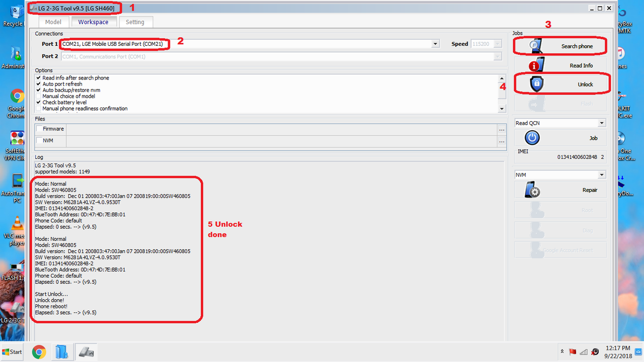Click the disabled Flash button
Viewport: 644px width, 362px height.
pos(560,104)
